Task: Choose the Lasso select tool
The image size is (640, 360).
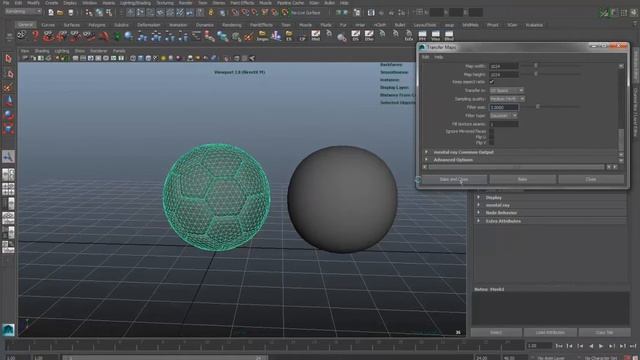Action: pyautogui.click(x=8, y=74)
